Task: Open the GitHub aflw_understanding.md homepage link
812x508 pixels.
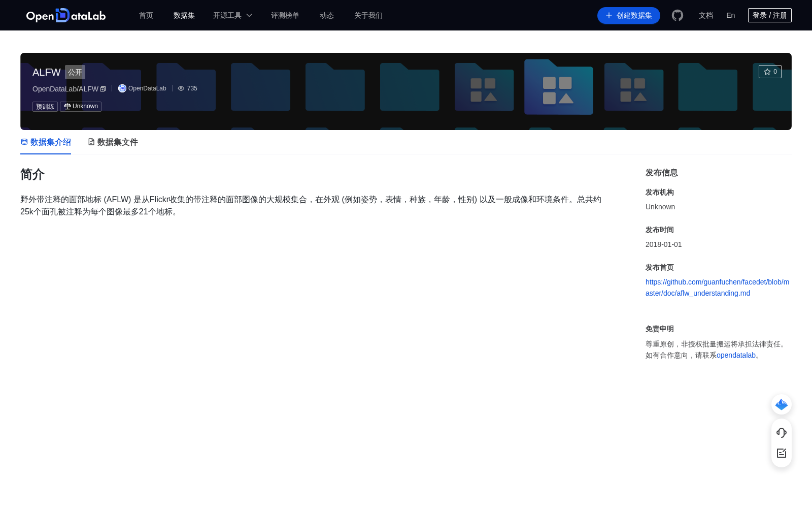Action: [x=717, y=288]
